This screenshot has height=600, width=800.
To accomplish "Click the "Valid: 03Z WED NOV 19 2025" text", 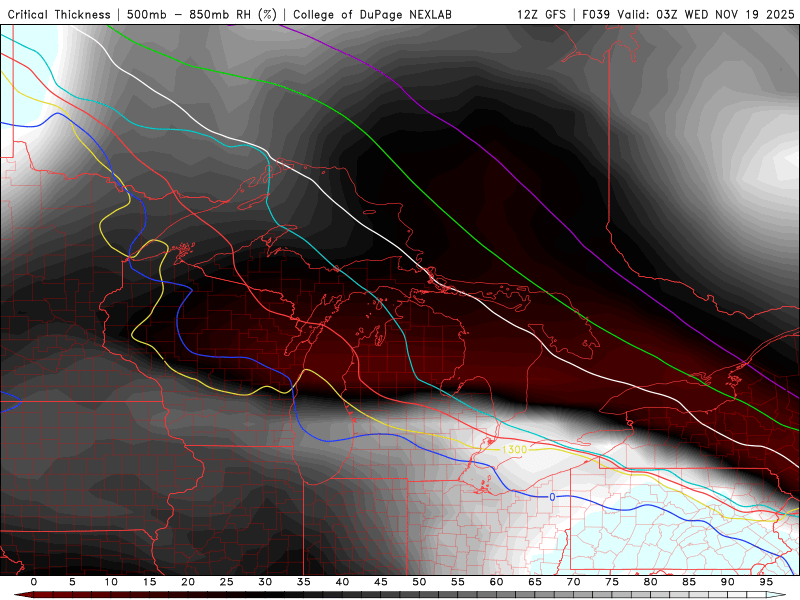I will (x=706, y=15).
